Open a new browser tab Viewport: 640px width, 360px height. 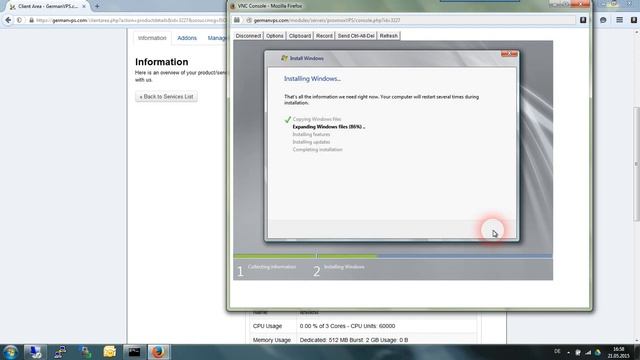pyautogui.click(x=97, y=6)
